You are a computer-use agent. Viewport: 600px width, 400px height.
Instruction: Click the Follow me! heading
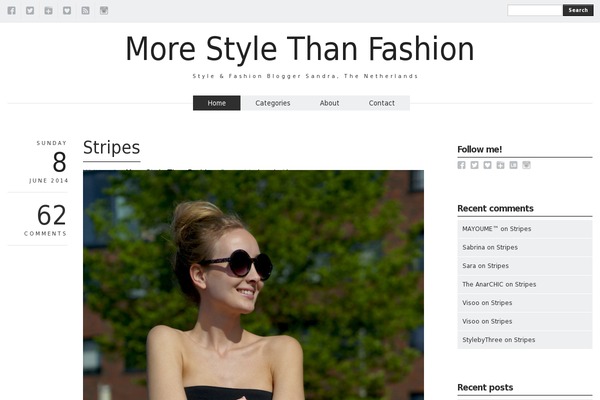pyautogui.click(x=479, y=149)
